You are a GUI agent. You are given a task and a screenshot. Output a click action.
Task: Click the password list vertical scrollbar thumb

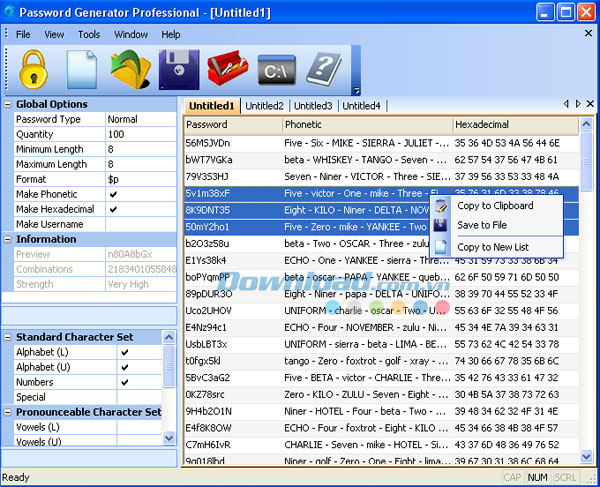tap(586, 160)
